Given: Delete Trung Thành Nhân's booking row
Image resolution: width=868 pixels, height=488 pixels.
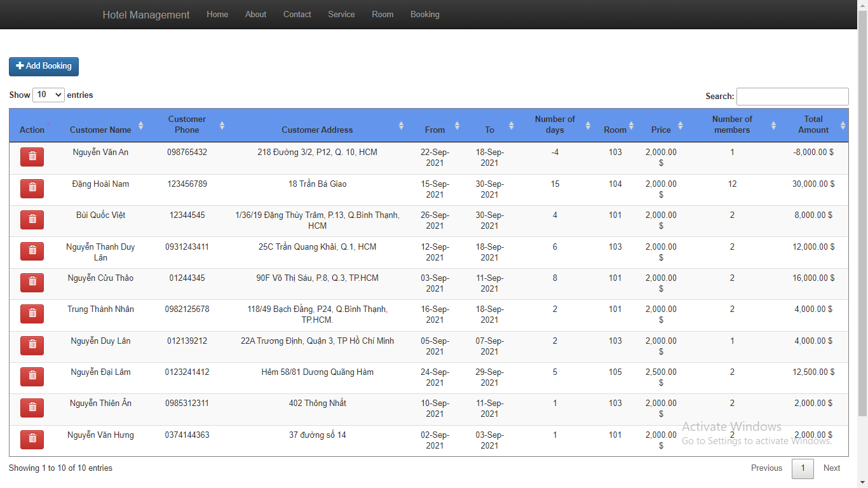Looking at the screenshot, I should [32, 313].
